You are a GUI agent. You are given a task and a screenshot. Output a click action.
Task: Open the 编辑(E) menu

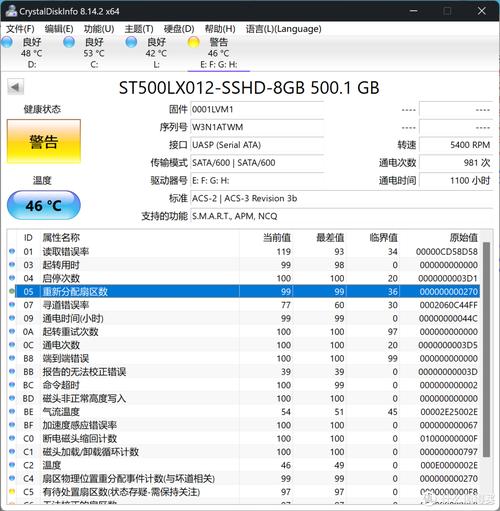click(59, 29)
